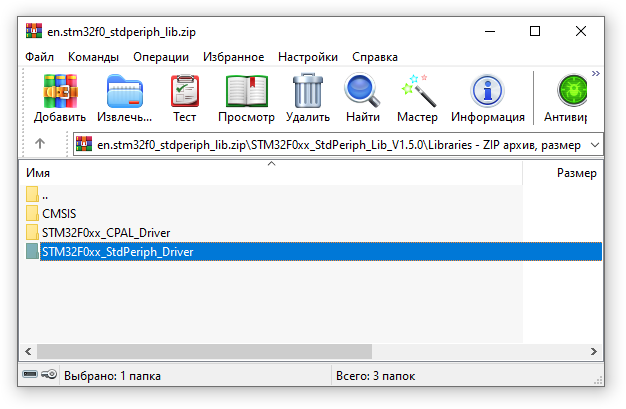The height and width of the screenshot is (409, 626).
Task: Click the Добавить (Add) toolbar icon
Action: [60, 91]
